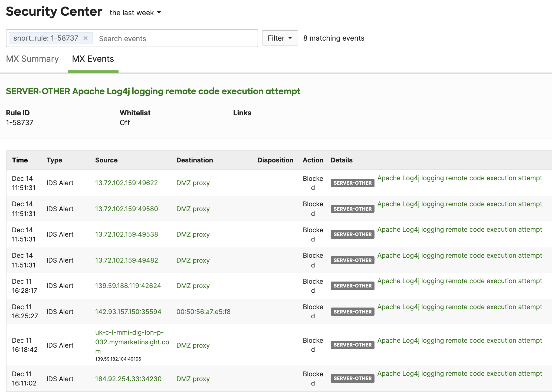
Task: Open the Filter dropdown
Action: [280, 38]
